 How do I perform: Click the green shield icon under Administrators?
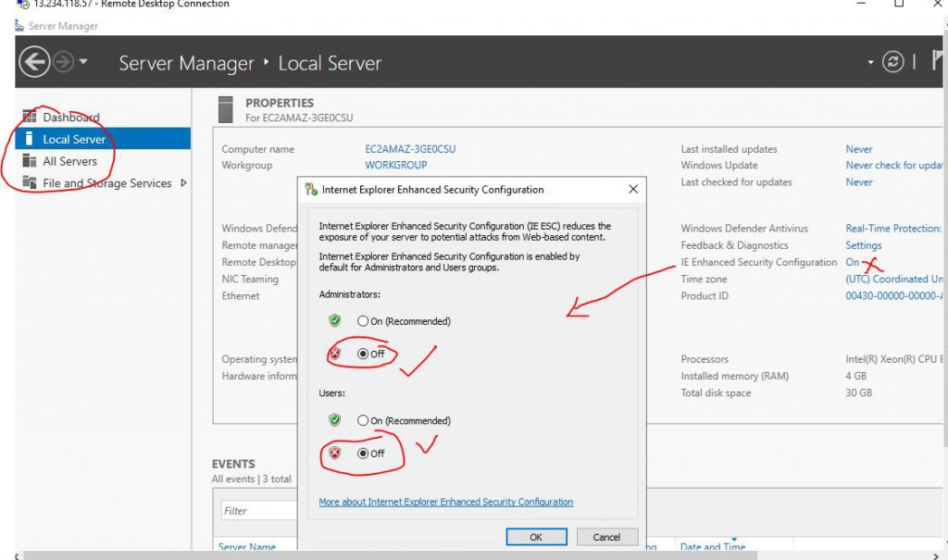pos(335,321)
